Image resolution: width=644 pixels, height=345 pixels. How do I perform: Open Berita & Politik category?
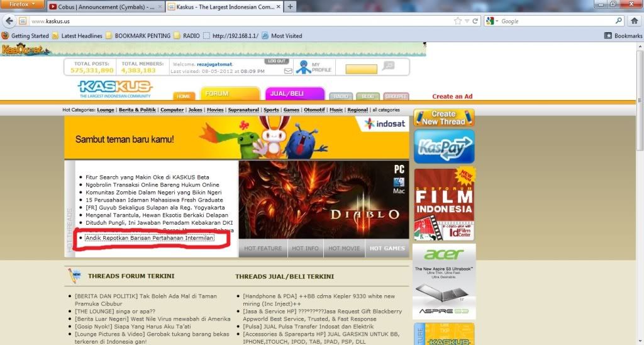pyautogui.click(x=137, y=110)
